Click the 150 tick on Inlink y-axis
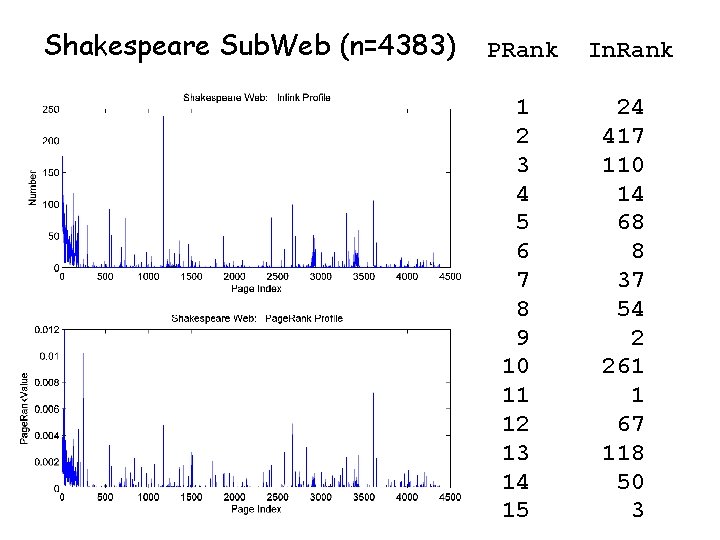 click(51, 173)
